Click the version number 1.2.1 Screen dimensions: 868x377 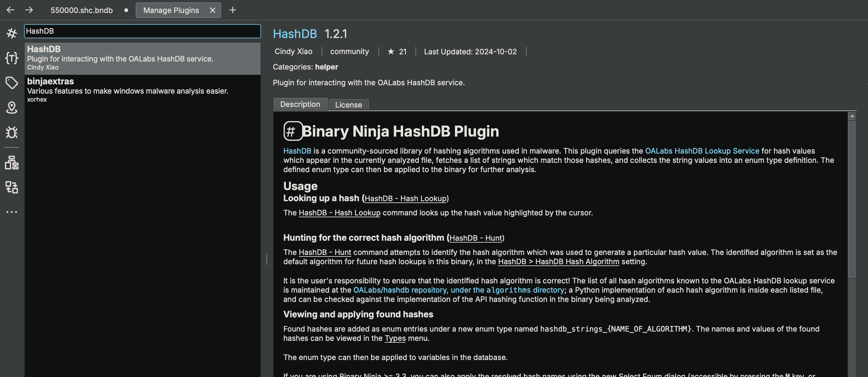click(336, 34)
